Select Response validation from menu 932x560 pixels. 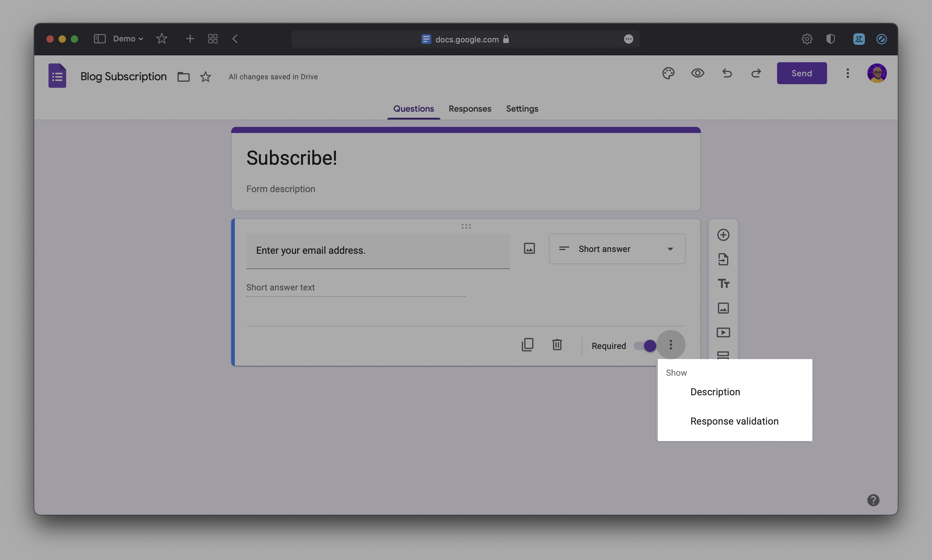click(x=734, y=421)
